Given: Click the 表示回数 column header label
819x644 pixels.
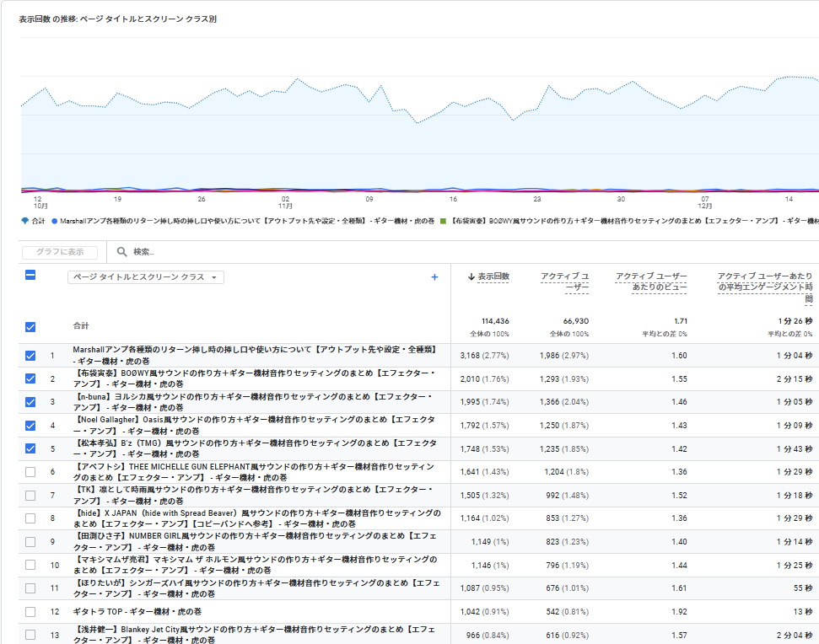Looking at the screenshot, I should 493,276.
